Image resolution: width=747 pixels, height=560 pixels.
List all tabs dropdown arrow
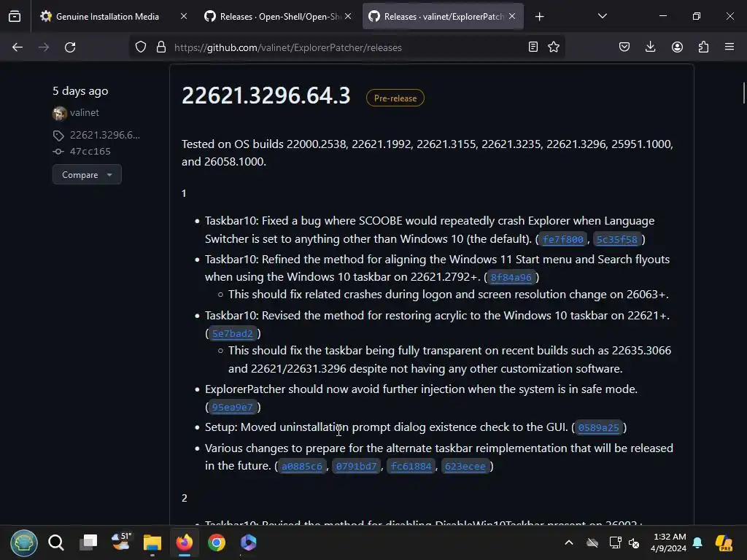click(602, 16)
